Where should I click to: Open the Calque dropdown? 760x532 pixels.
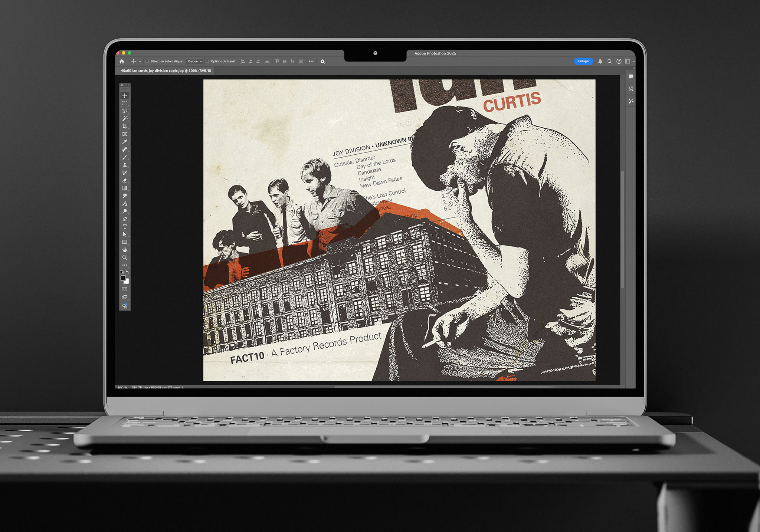pos(194,62)
